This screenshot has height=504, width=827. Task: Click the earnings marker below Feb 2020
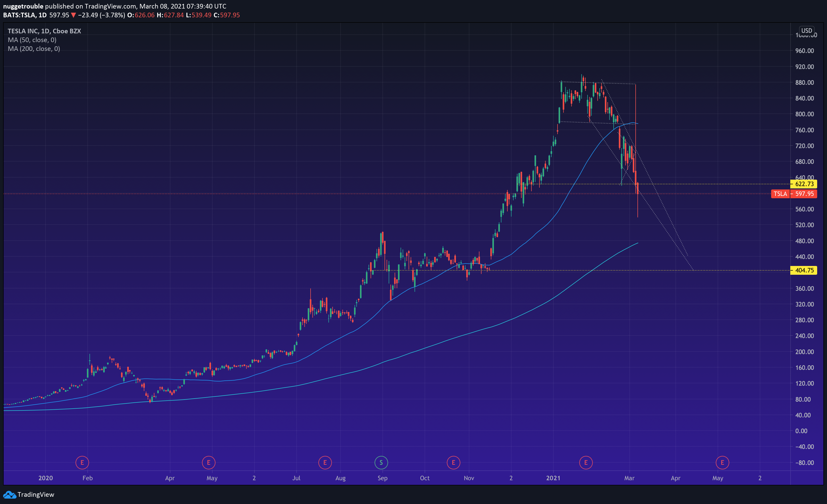(82, 462)
